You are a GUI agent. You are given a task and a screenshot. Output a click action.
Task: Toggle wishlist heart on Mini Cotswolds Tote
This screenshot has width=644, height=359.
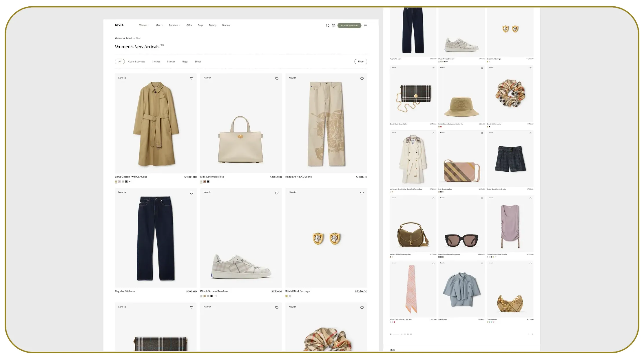pos(277,78)
